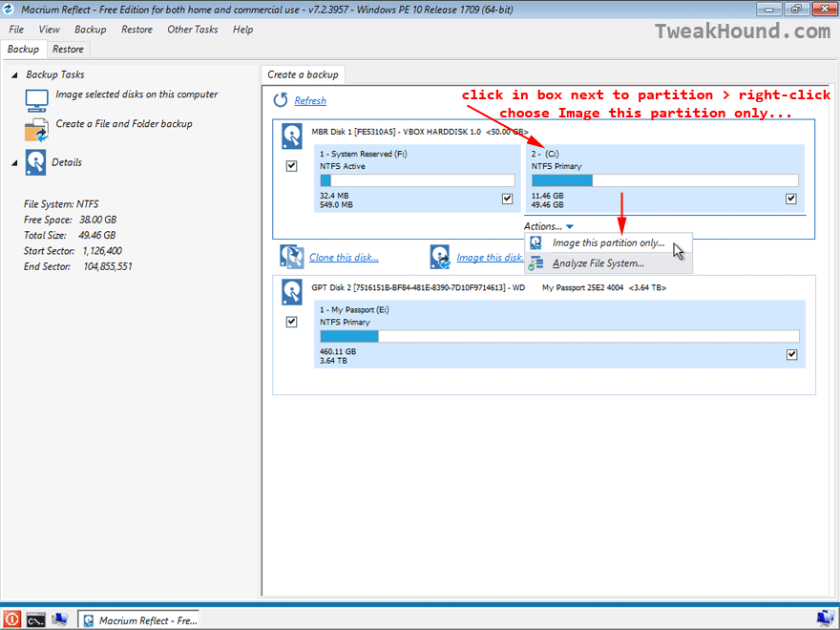Click the Total Size 49.46 GB value

pyautogui.click(x=97, y=235)
